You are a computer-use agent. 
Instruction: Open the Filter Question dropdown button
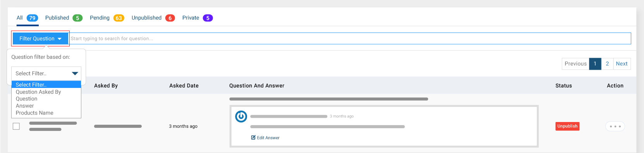[41, 39]
